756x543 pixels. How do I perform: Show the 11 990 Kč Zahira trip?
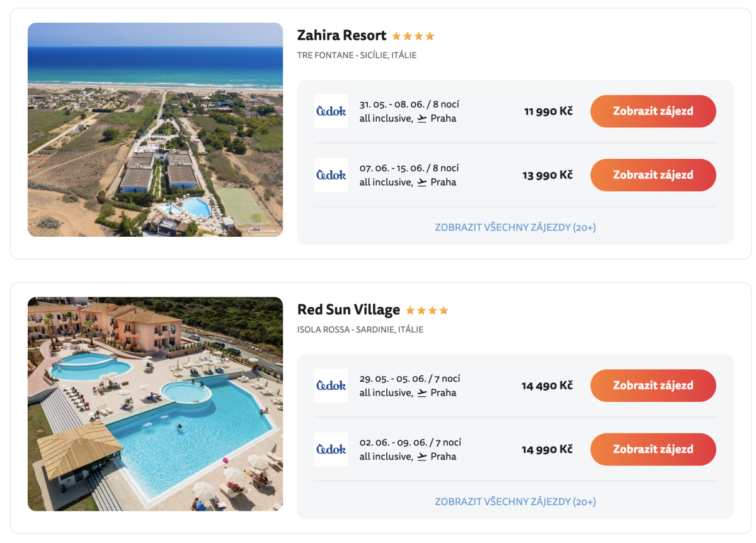pyautogui.click(x=653, y=111)
